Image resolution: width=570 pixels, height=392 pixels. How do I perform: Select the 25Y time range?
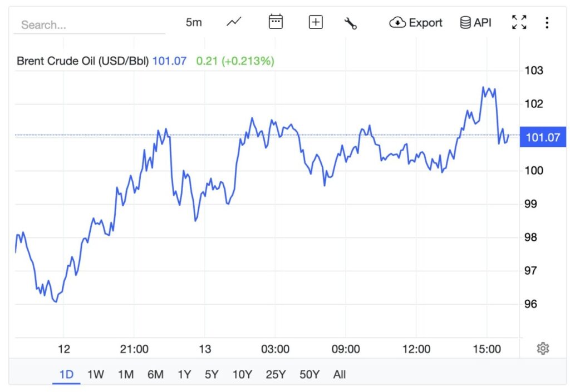click(276, 374)
